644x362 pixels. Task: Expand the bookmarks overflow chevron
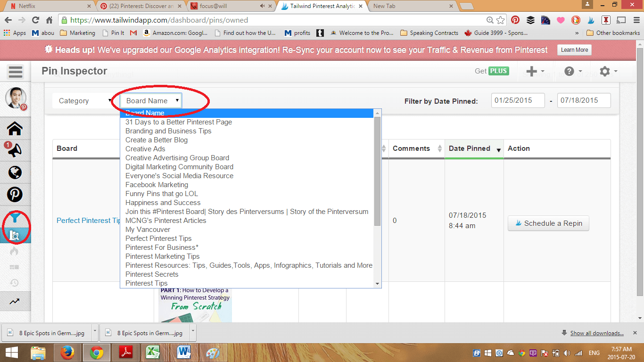click(x=577, y=33)
